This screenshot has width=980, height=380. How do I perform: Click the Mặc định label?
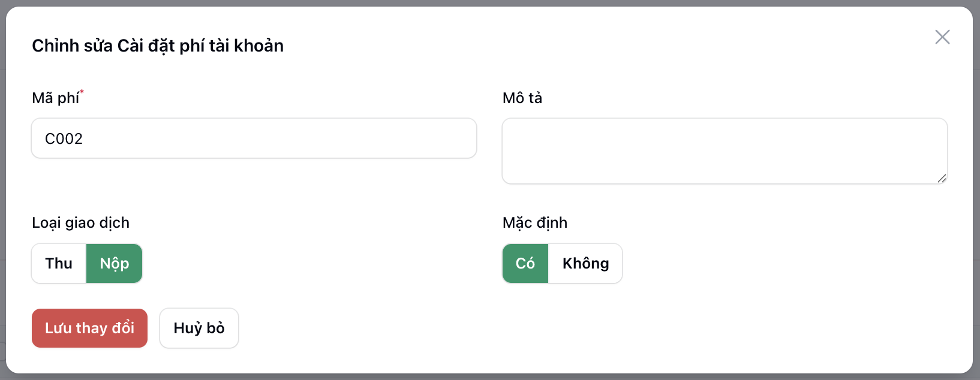[x=535, y=222]
